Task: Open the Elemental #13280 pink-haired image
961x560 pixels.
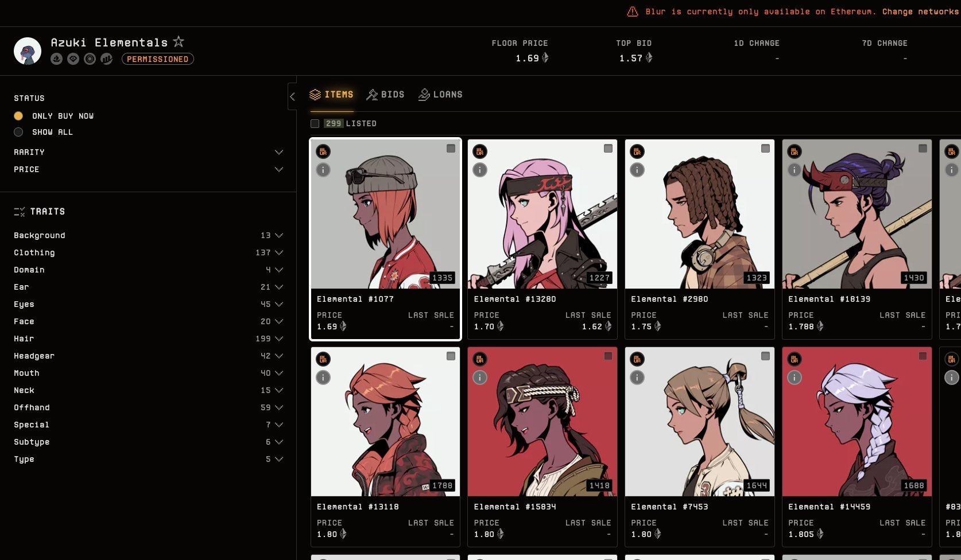Action: [542, 214]
